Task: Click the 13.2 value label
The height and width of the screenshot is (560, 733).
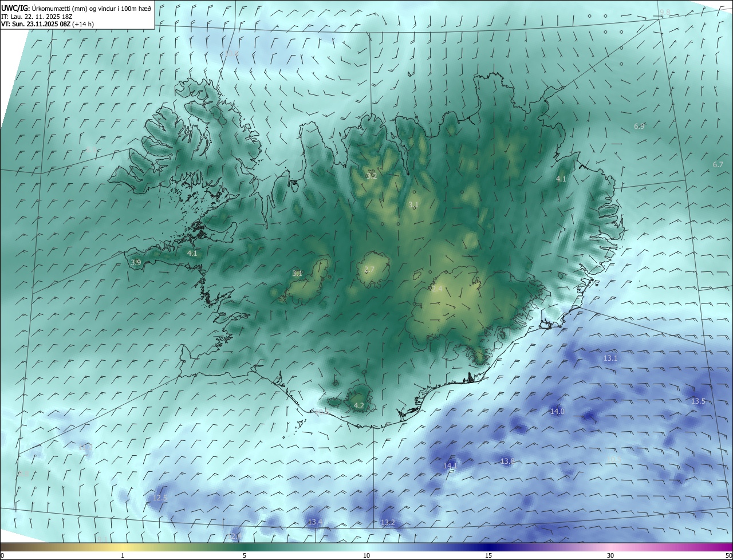Action: pos(388,522)
